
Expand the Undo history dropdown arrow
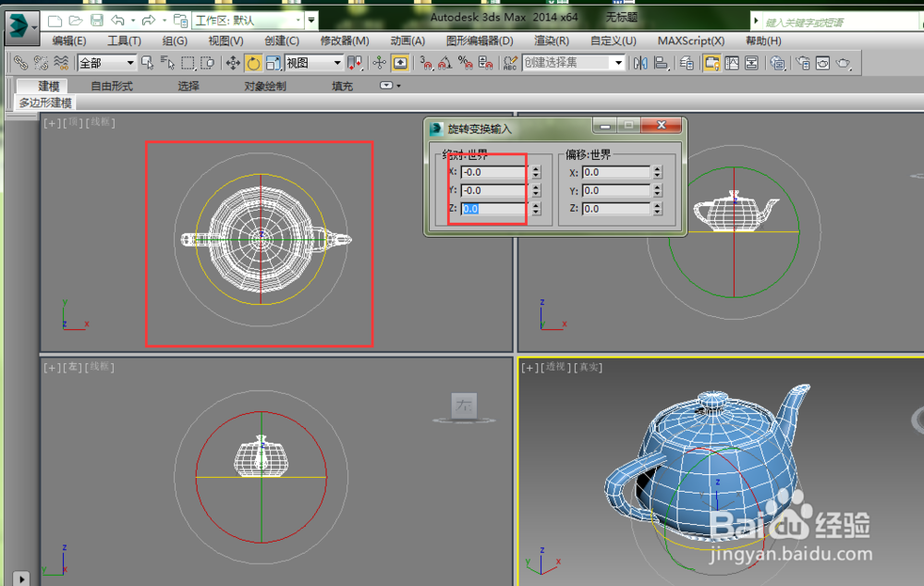click(x=132, y=20)
